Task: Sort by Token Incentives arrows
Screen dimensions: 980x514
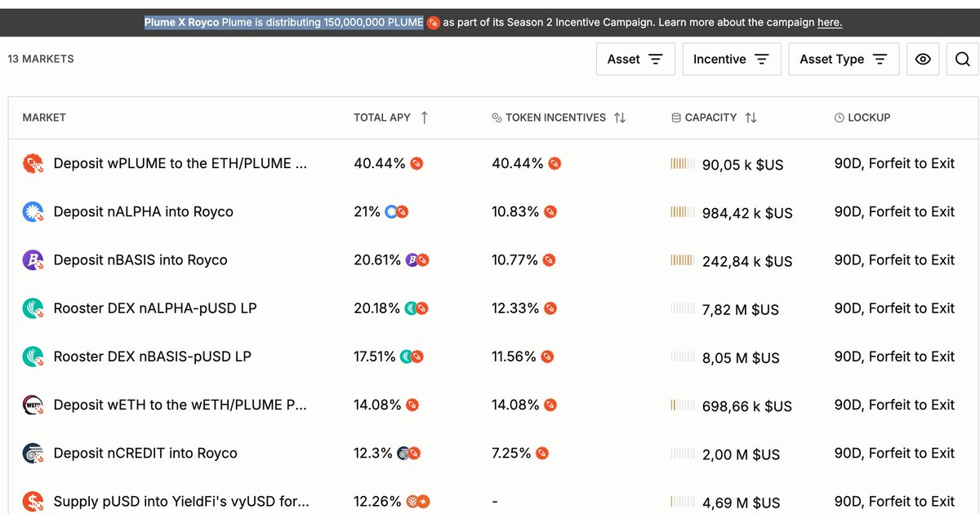Action: click(620, 117)
